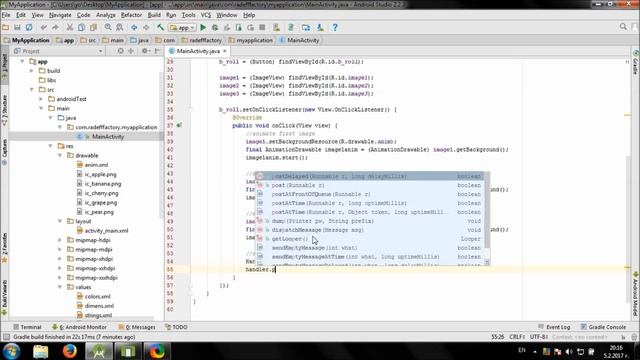Image resolution: width=640 pixels, height=360 pixels.
Task: Click the Make Project hammer icon
Action: (x=160, y=27)
